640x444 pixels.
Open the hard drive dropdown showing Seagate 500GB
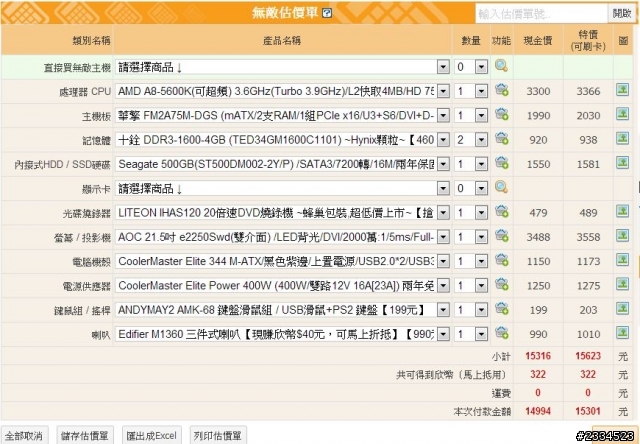282,164
